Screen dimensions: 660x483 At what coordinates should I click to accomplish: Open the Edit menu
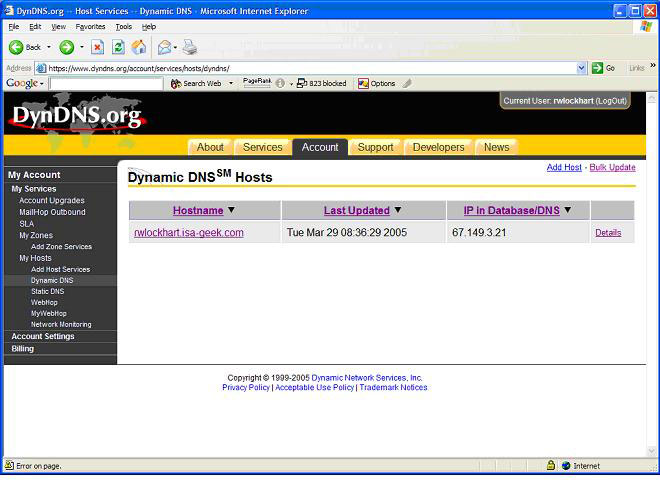click(35, 27)
